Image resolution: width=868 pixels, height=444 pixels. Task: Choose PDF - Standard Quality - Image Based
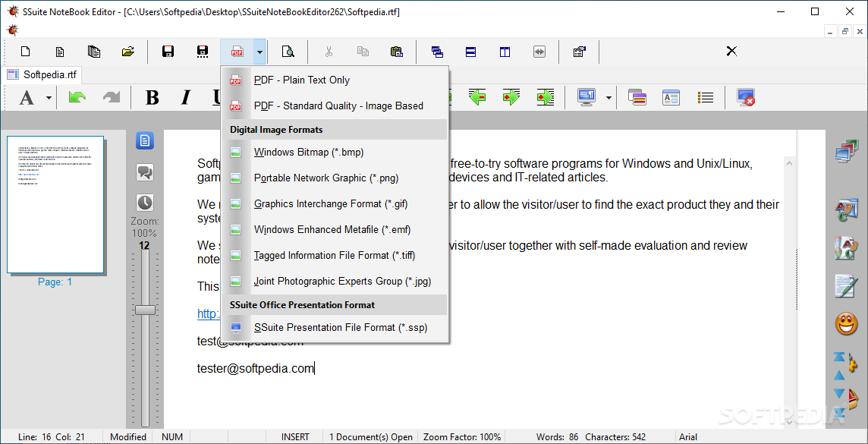tap(335, 105)
